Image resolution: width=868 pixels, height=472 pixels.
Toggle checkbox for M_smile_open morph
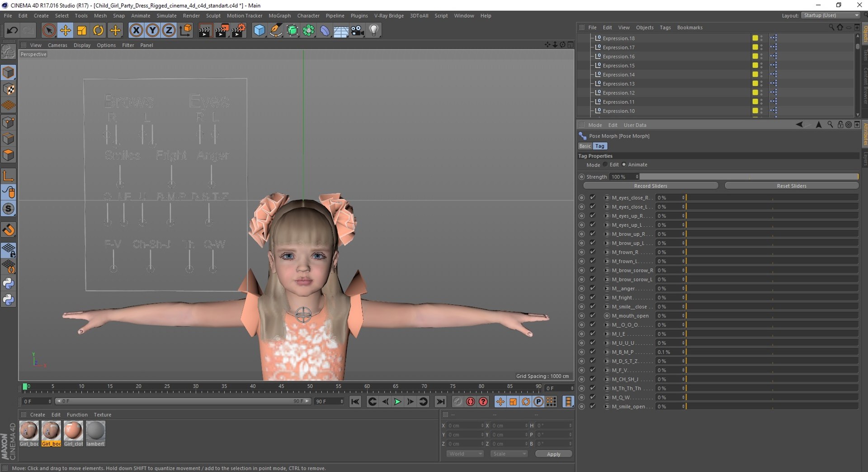pos(593,406)
